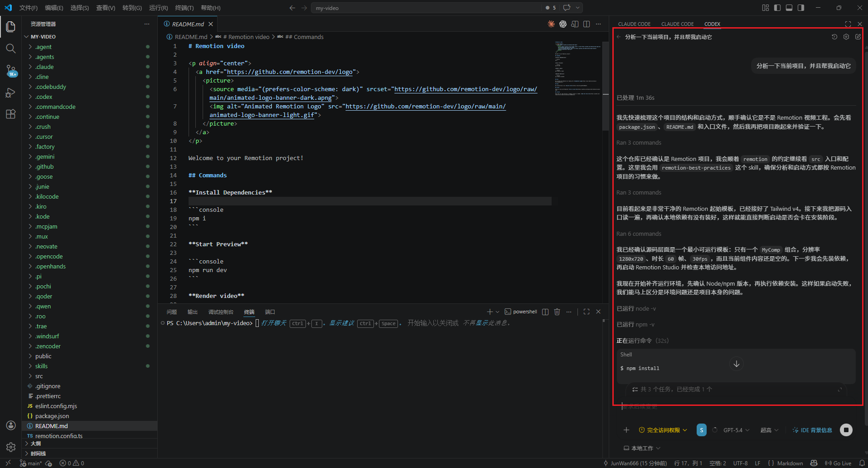
Task: Switch to the first CLAUDE CODE tab
Action: pos(634,24)
